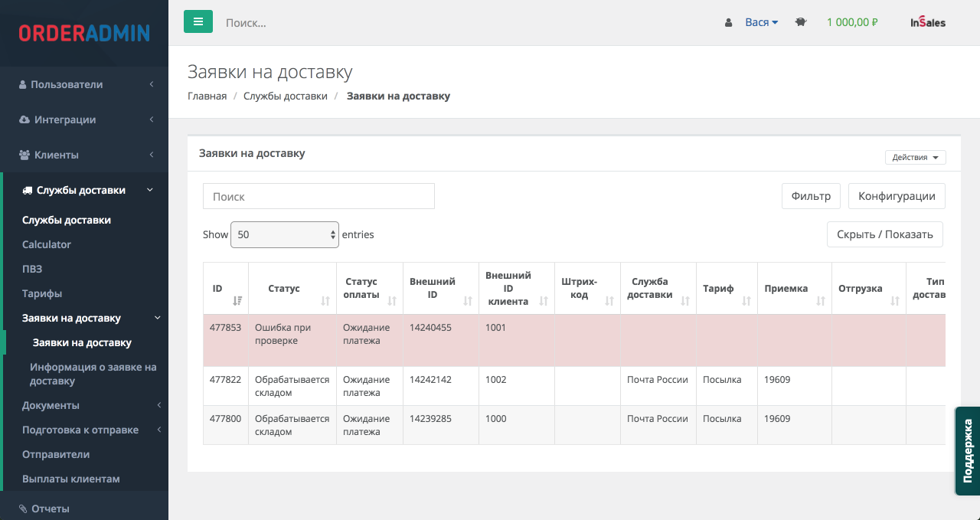
Task: Click the piggy bank balance icon
Action: 801,22
